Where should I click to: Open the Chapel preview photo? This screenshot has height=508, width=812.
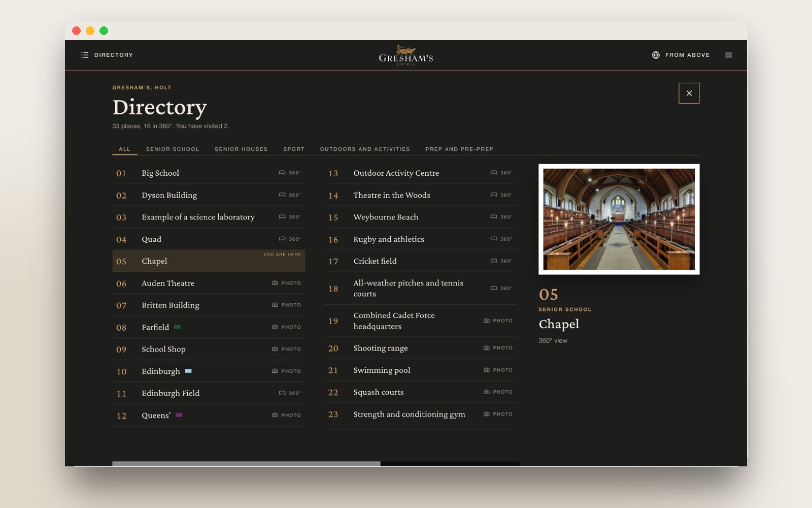coord(619,219)
